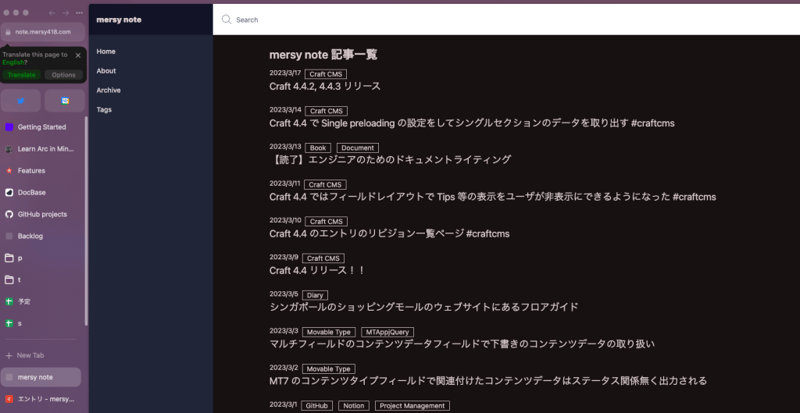Image resolution: width=800 pixels, height=413 pixels.
Task: Click the Craft CMS tag dated 2023/3/11
Action: (325, 185)
